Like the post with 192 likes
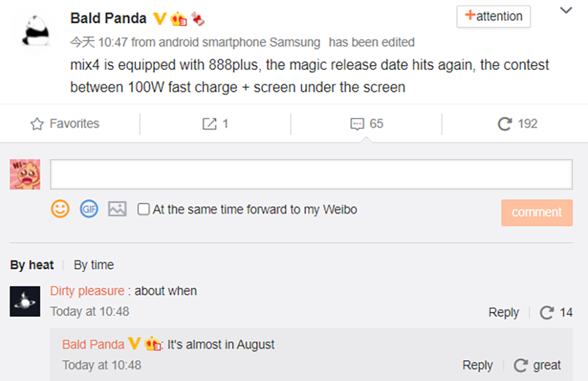 click(x=504, y=124)
